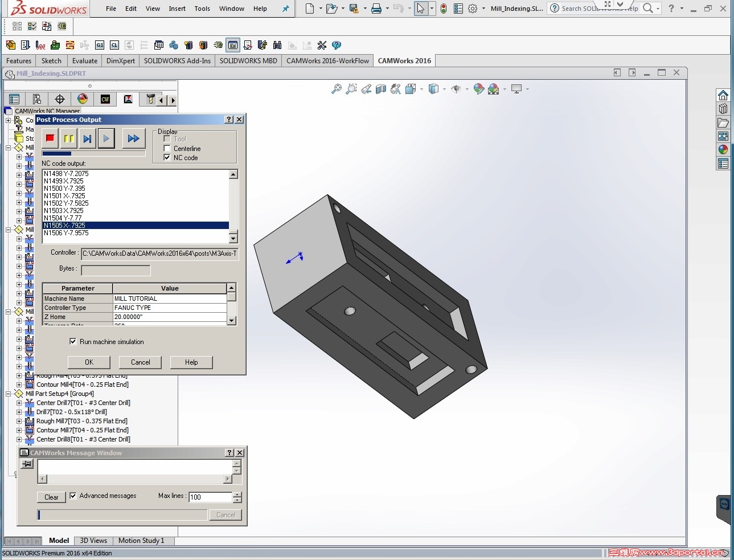
Task: Click the Simulate Toolpath icon
Action: [x=55, y=45]
